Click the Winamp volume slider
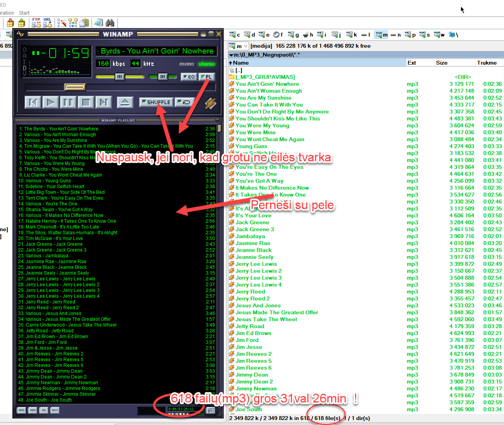 coord(120,77)
